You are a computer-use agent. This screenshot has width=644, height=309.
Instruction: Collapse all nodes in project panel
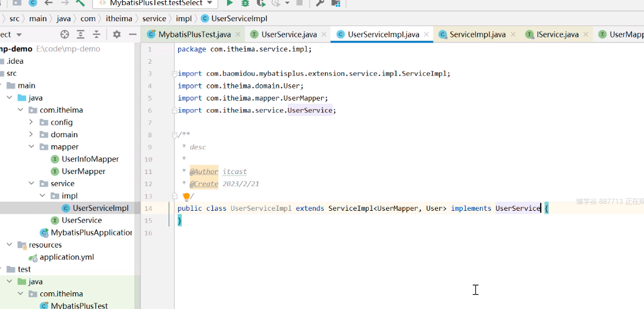96,34
